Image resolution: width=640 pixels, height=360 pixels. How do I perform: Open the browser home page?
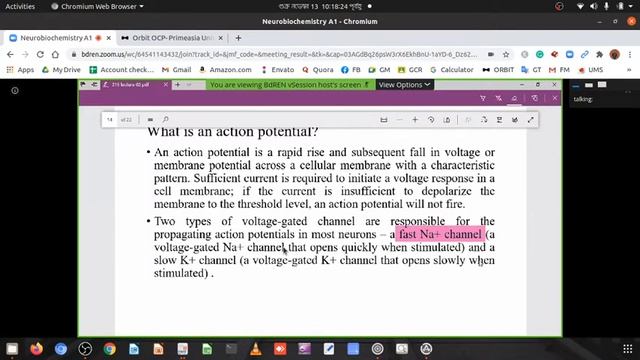coord(55,54)
